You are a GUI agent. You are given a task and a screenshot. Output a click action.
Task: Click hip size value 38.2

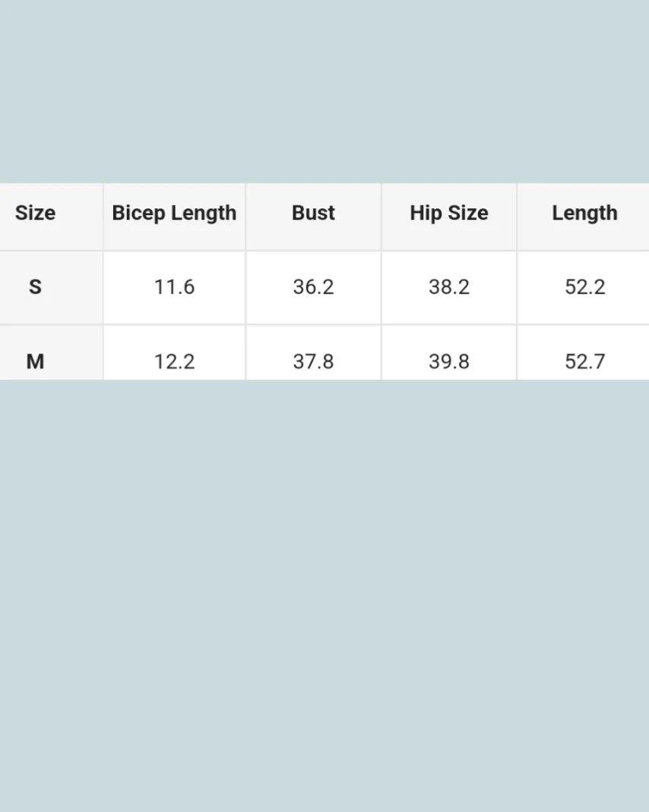tap(449, 287)
